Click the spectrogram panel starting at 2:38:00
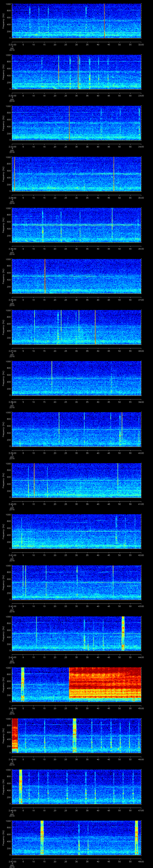The image size is (153, 868). 76,378
